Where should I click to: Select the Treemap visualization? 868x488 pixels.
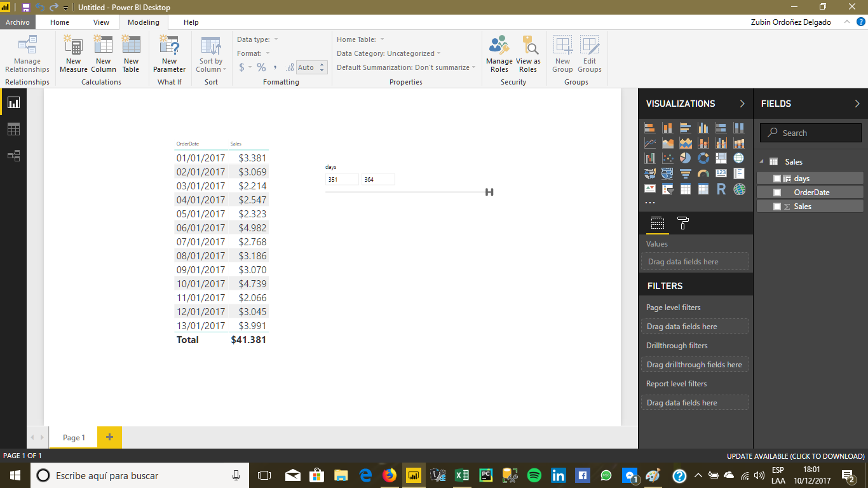pyautogui.click(x=721, y=158)
